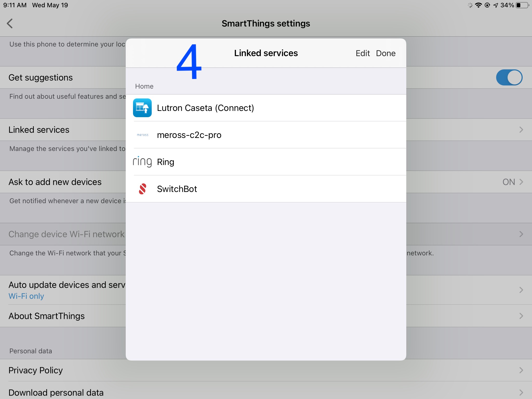Screen dimensions: 532x399
Task: Toggle the Get suggestions switch
Action: 509,77
